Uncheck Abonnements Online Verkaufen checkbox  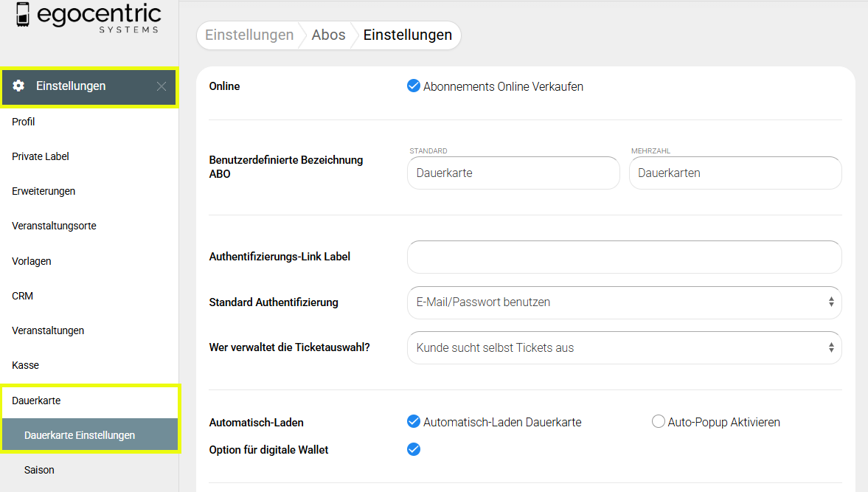pos(414,86)
